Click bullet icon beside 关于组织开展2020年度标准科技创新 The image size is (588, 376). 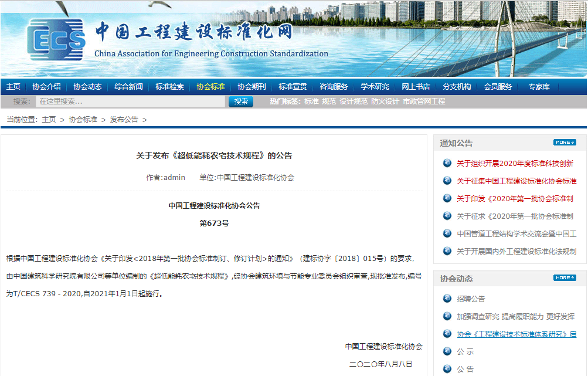447,163
